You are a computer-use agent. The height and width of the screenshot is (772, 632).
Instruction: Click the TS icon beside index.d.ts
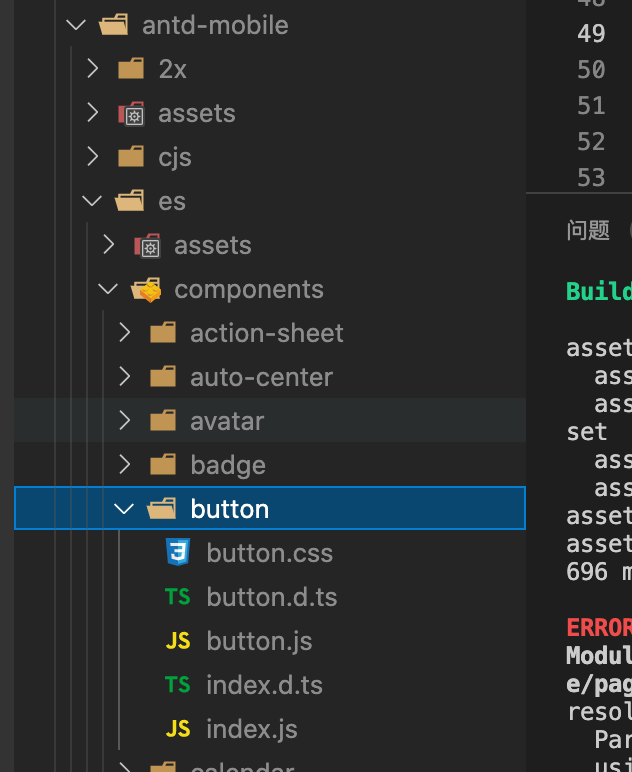[x=178, y=685]
